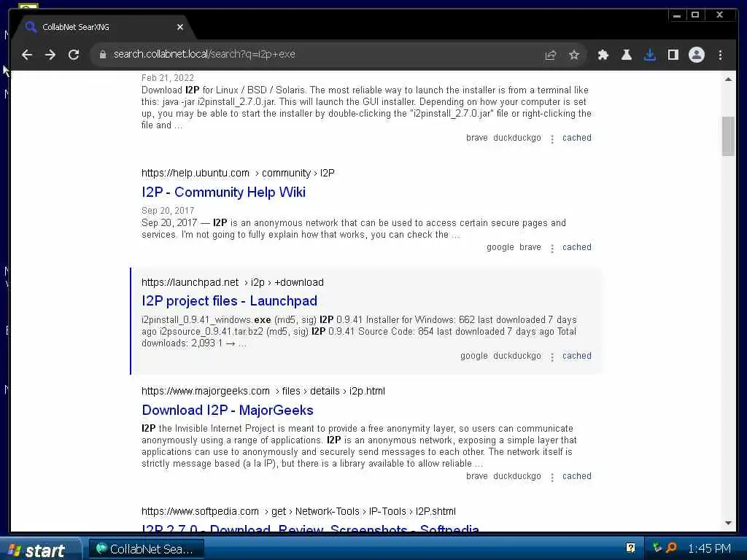This screenshot has width=747, height=560.
Task: Expand options dots for Feb 21, 2022 result
Action: pyautogui.click(x=552, y=139)
